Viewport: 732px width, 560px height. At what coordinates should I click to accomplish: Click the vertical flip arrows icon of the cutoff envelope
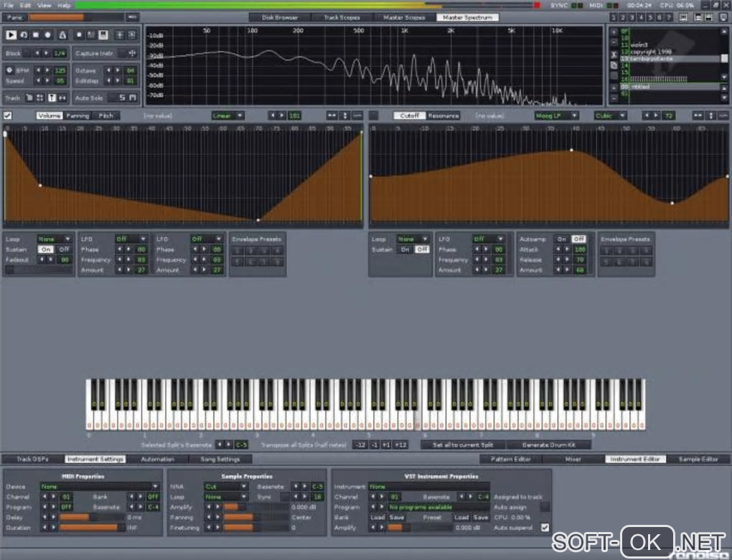click(711, 115)
